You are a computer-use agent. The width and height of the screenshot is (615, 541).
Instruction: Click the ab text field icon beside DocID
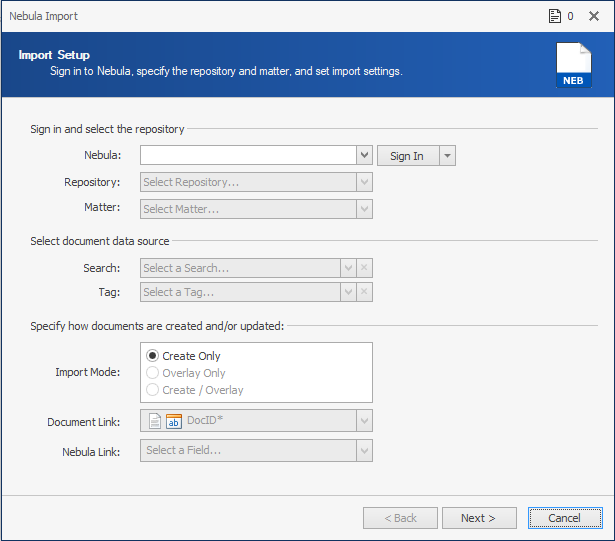(x=174, y=421)
